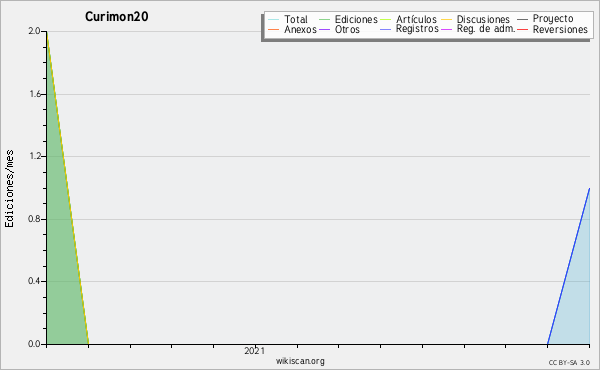The width and height of the screenshot is (600, 370).
Task: Click the Reversiones red legend line swatch
Action: coord(522,29)
